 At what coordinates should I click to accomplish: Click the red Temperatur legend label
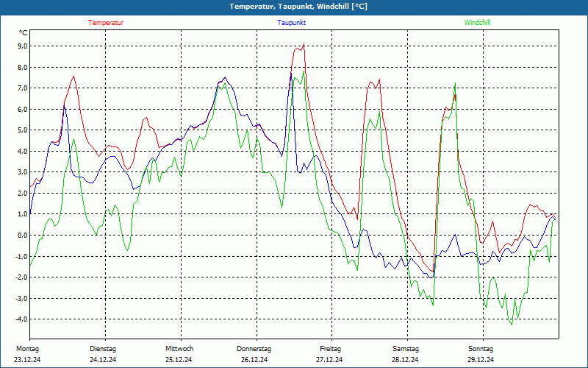[x=106, y=23]
